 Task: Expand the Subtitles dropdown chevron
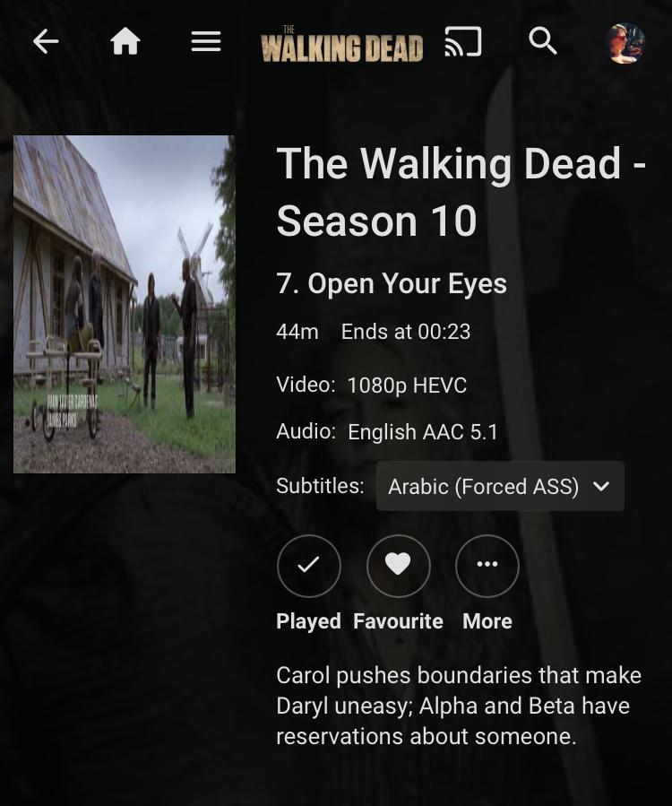coord(601,486)
